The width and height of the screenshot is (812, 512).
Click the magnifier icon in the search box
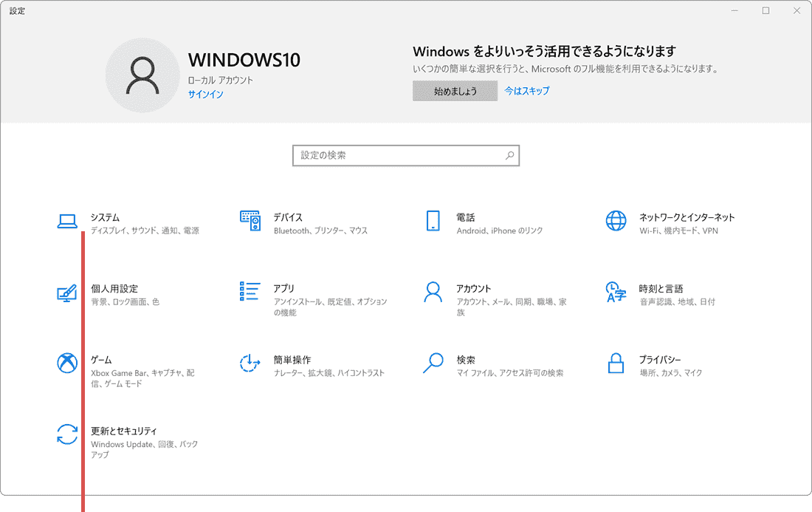tap(509, 155)
